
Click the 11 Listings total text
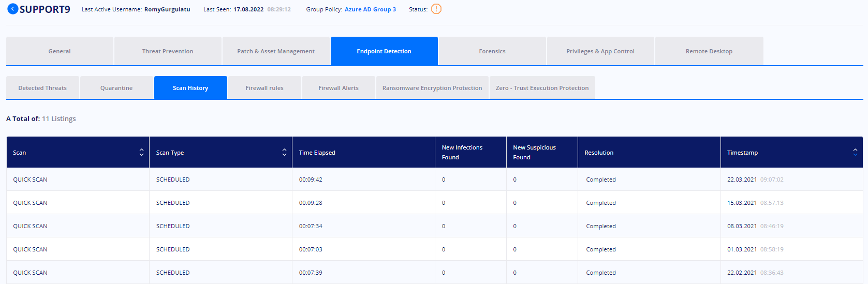coord(59,118)
